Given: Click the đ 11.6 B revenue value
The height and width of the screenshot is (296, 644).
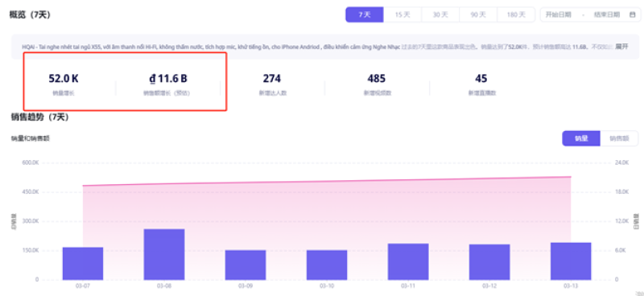Looking at the screenshot, I should [x=167, y=78].
